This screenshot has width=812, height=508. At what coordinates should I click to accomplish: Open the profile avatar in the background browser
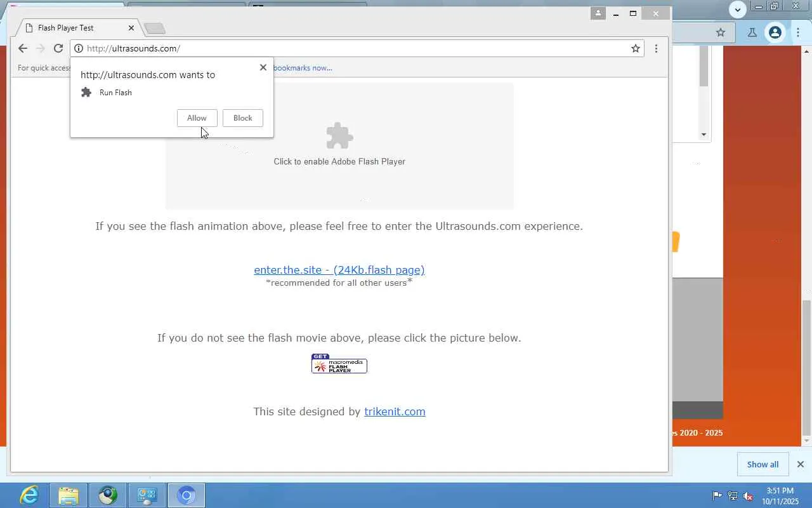(x=775, y=32)
